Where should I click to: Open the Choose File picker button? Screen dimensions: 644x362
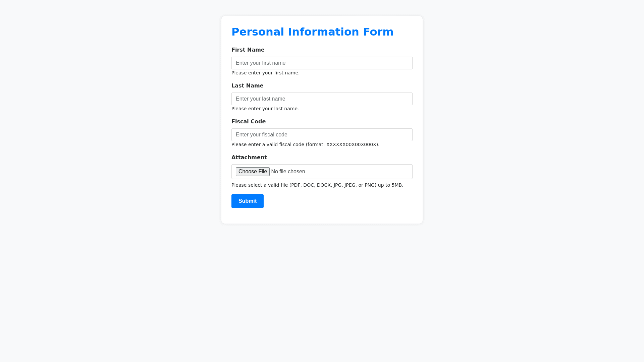pyautogui.click(x=253, y=172)
